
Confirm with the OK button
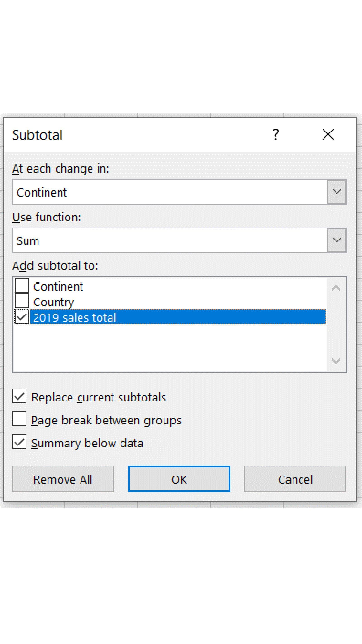click(179, 479)
